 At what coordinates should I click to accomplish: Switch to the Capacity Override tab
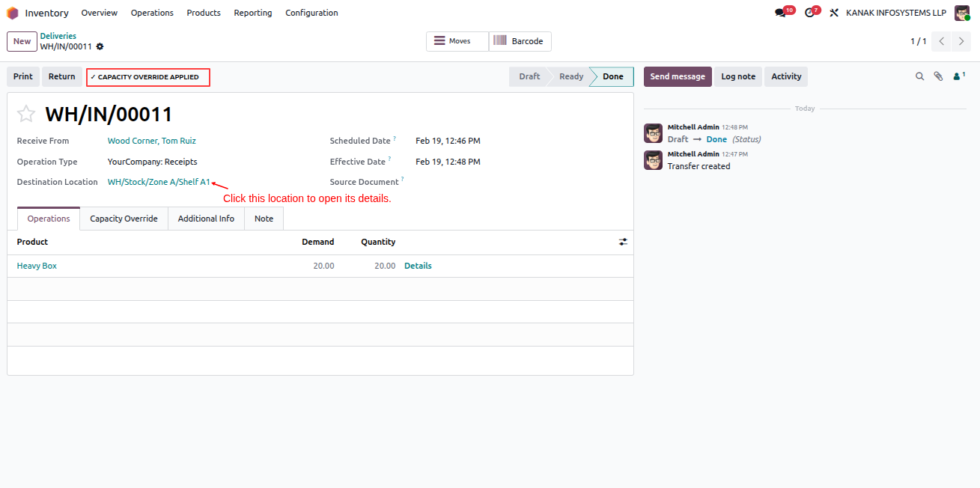(x=124, y=219)
